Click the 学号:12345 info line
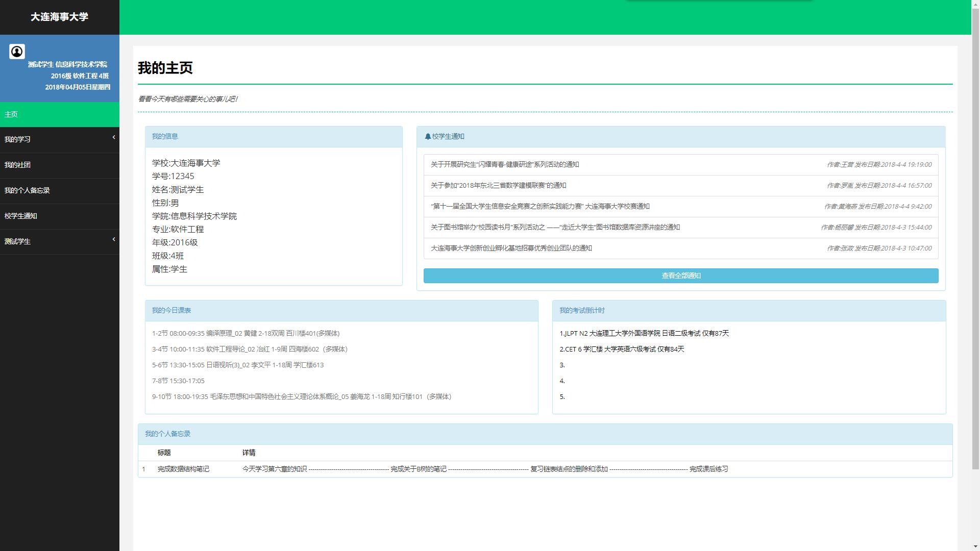The image size is (980, 551). pos(173,176)
